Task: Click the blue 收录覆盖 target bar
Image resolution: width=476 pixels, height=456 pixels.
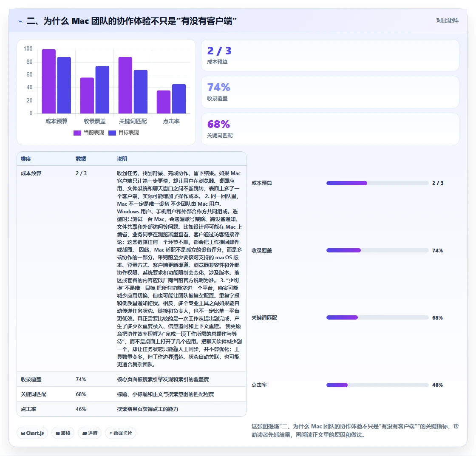Action: click(x=102, y=90)
